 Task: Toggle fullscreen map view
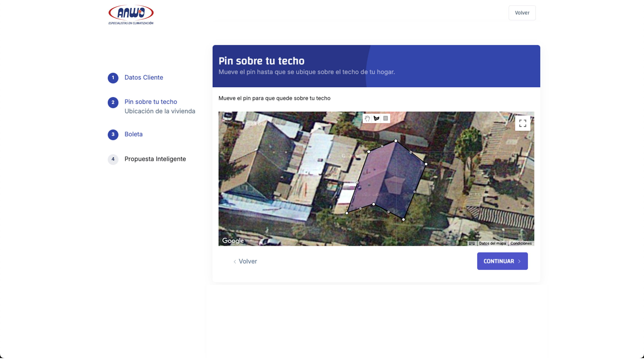tap(522, 123)
